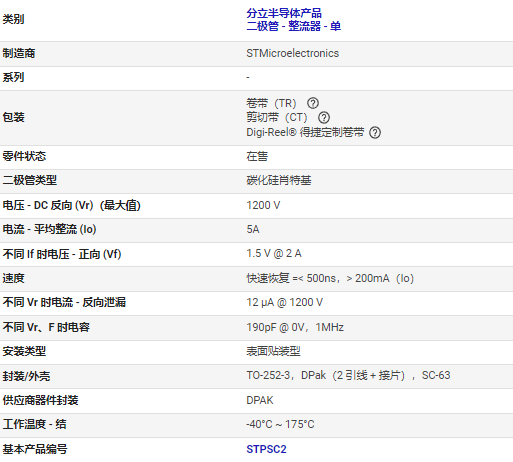Image resolution: width=513 pixels, height=462 pixels.
Task: Click the 12 µA @ 1200 V leakage value
Action: pyautogui.click(x=284, y=302)
